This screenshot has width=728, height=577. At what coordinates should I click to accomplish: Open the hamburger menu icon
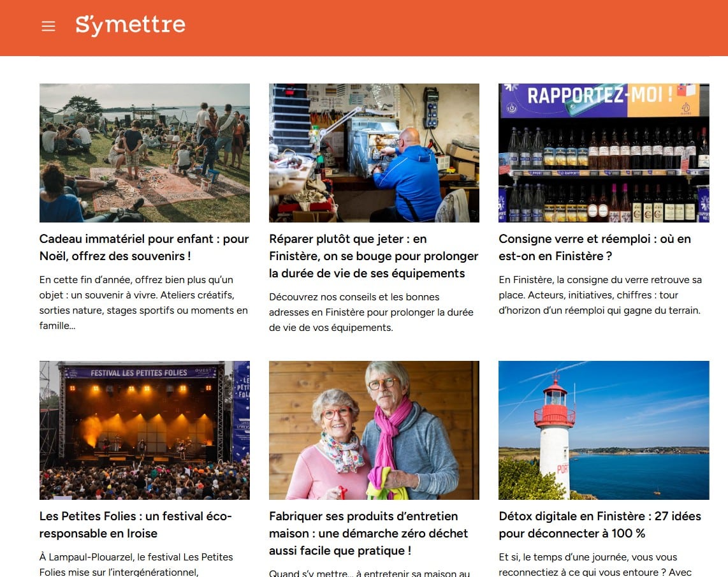click(x=48, y=26)
